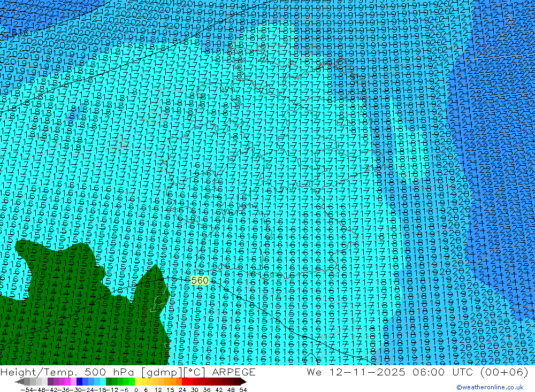Click the 560 contour height label

coord(200,281)
